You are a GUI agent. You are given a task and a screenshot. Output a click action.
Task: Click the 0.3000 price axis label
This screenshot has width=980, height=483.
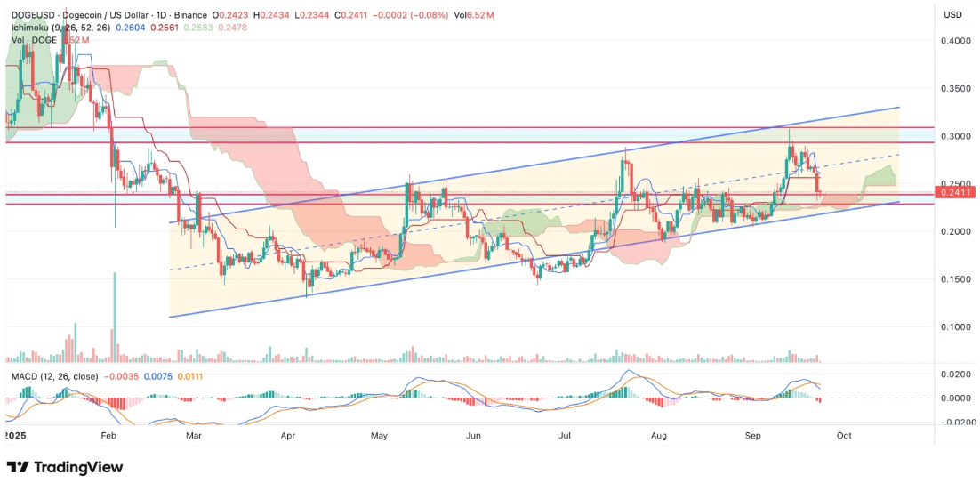coord(956,136)
